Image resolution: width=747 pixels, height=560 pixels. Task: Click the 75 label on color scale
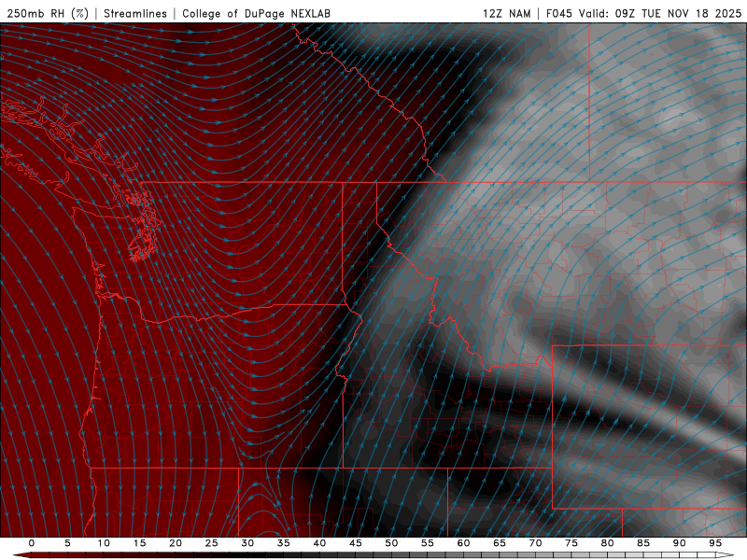click(571, 543)
